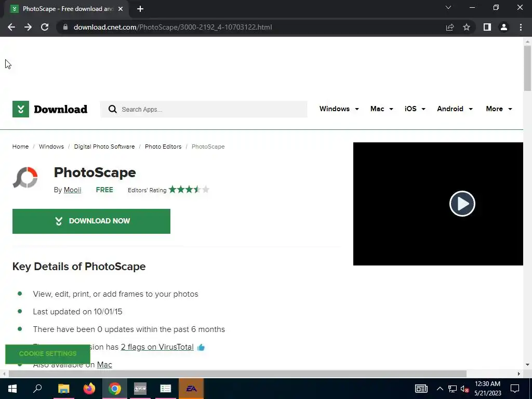Close the PhotoScape browser tab
This screenshot has width=532, height=399.
click(121, 9)
